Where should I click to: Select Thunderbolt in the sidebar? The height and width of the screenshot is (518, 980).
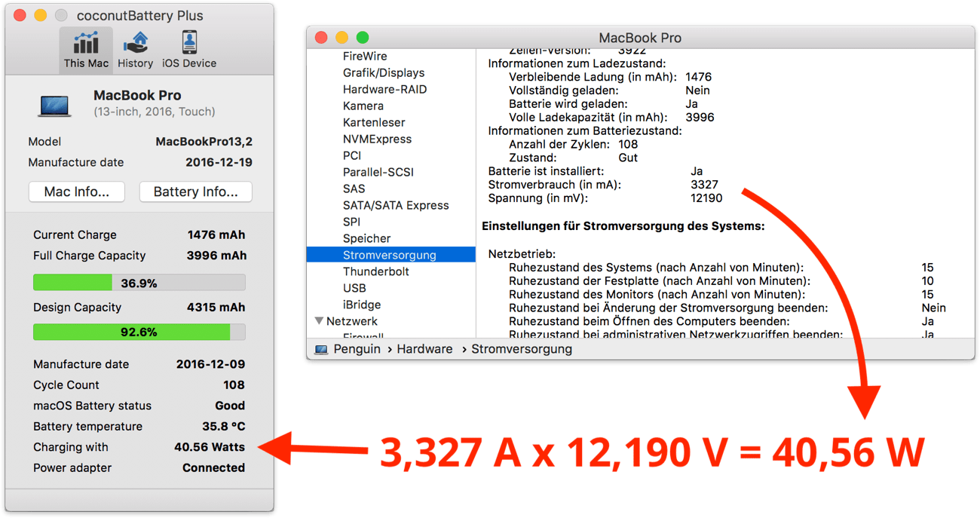coord(376,271)
